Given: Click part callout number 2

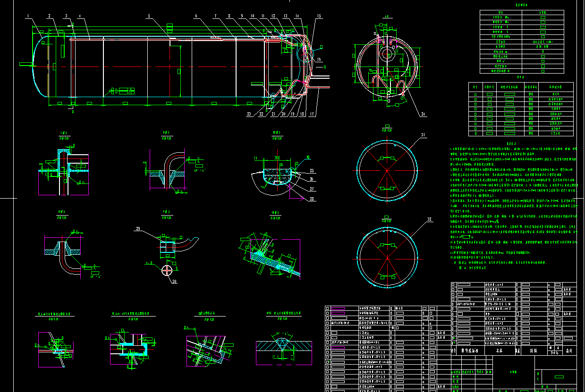Looking at the screenshot, I should pos(49,16).
